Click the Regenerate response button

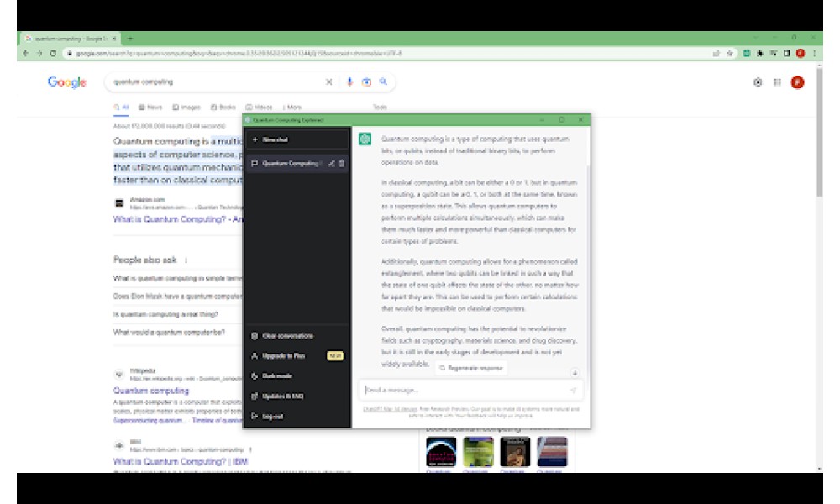[471, 368]
